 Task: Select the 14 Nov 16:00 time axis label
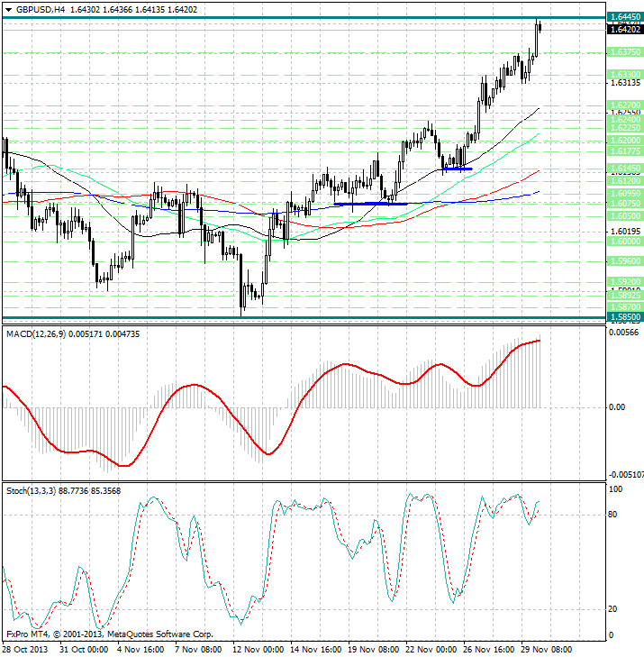[x=316, y=650]
